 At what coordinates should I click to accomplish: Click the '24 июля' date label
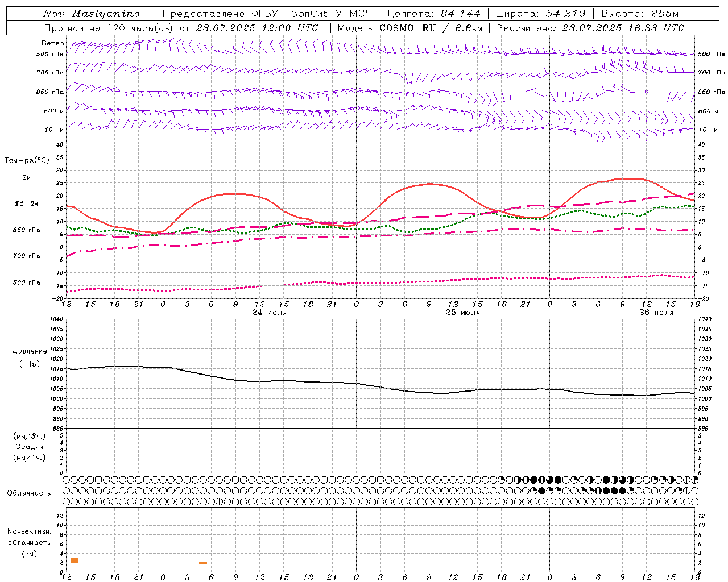tap(270, 313)
